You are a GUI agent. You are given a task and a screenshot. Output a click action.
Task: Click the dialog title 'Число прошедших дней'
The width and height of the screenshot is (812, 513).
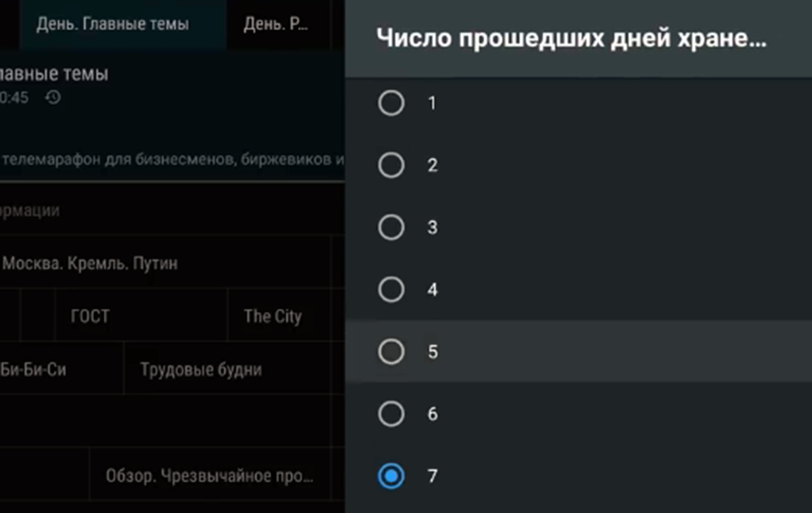click(x=571, y=38)
